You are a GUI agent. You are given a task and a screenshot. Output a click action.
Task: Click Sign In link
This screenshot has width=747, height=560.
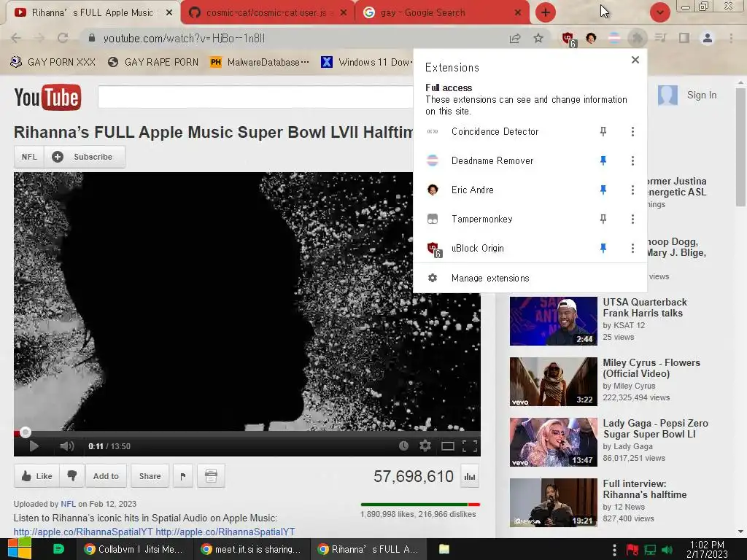coord(701,96)
